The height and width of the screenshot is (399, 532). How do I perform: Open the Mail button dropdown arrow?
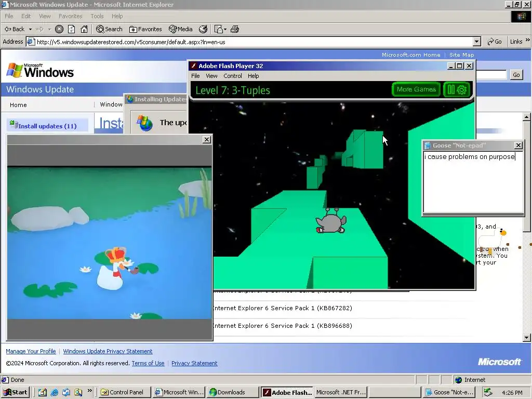coord(225,30)
